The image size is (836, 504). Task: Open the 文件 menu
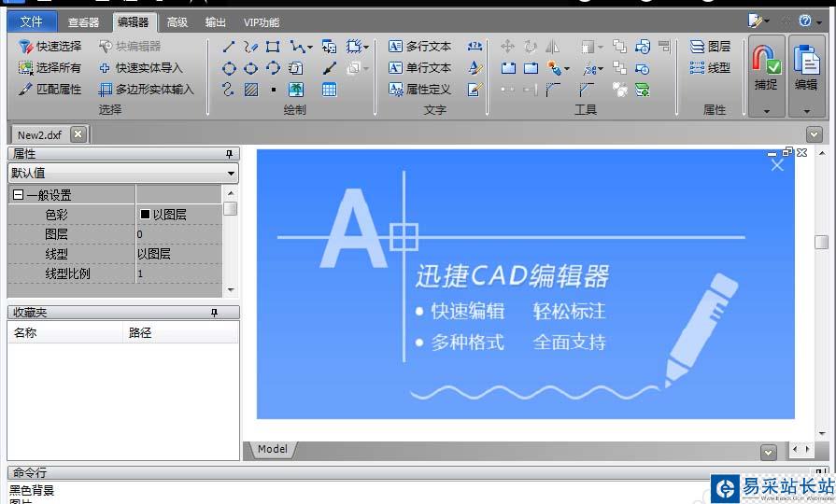point(32,21)
